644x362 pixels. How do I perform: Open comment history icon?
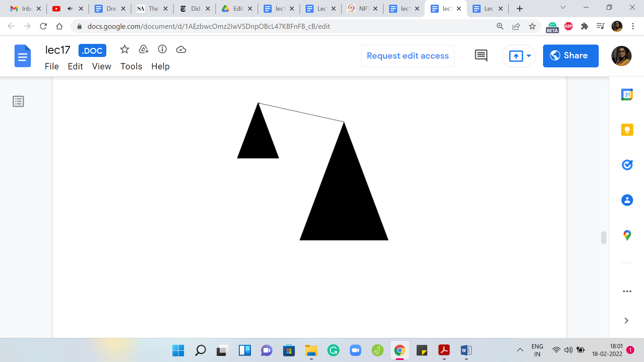(481, 56)
